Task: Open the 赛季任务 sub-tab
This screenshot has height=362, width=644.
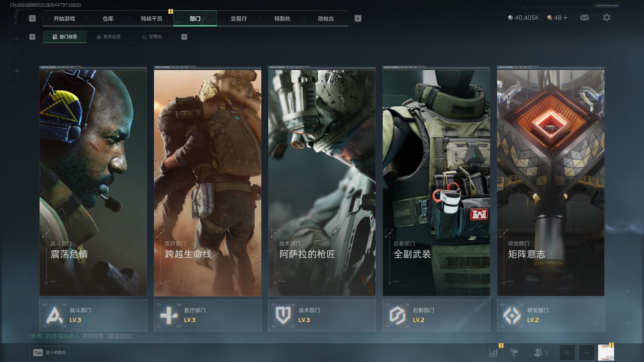Action: pos(108,37)
